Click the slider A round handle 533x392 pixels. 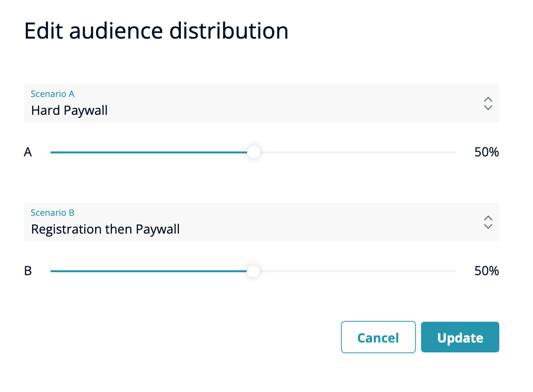point(253,152)
